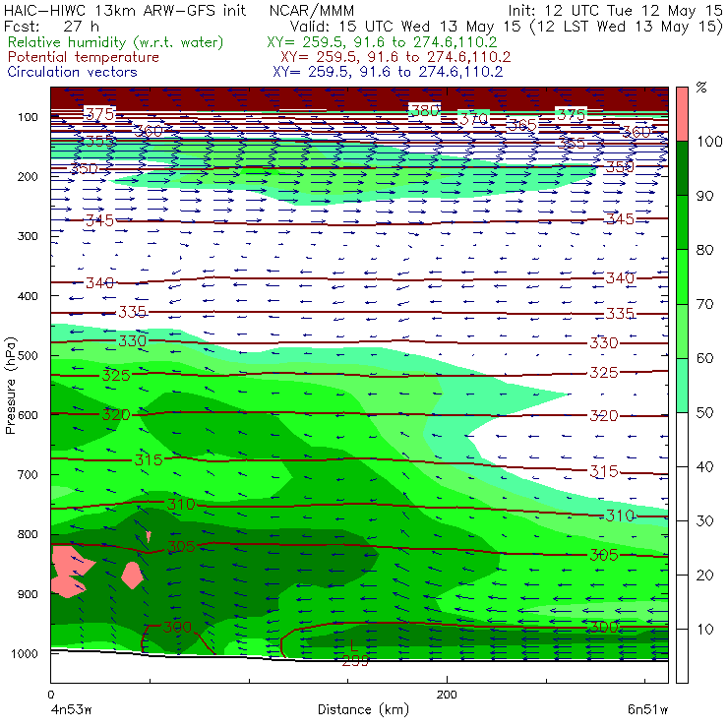
Task: Click the '4n53w' start location label
Action: click(x=71, y=710)
